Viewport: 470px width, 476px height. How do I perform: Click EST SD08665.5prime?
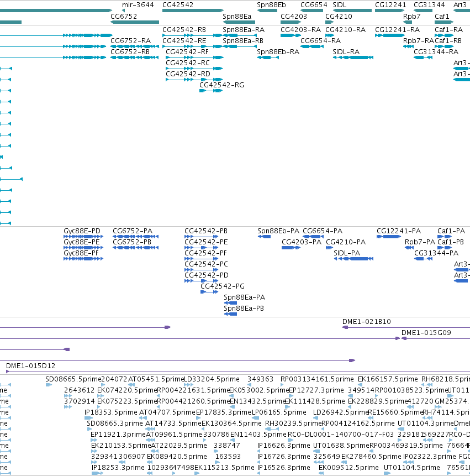73,379
